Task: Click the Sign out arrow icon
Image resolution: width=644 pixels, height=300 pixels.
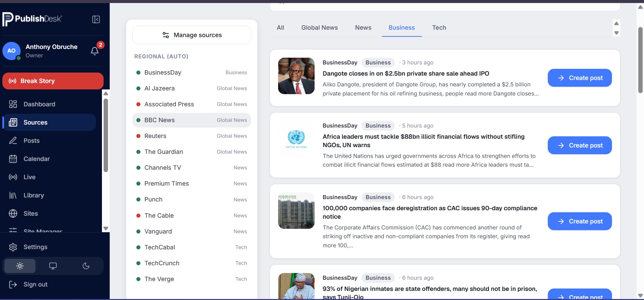Action: [13, 284]
